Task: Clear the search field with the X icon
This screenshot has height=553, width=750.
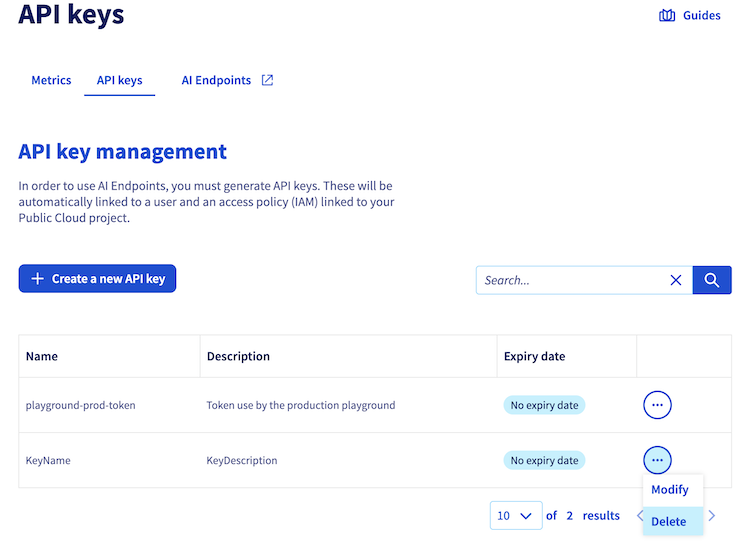Action: tap(676, 281)
